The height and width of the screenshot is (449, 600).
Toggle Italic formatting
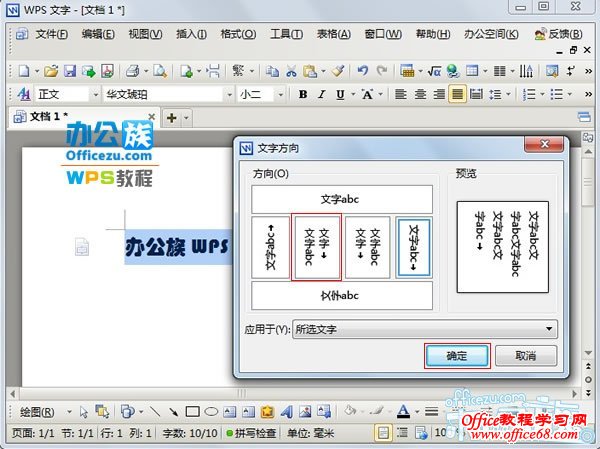(x=321, y=94)
